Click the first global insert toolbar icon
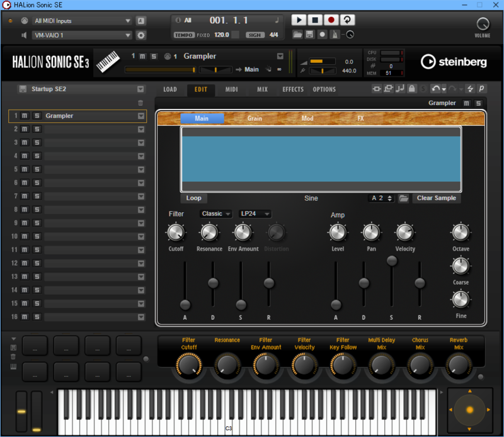The height and width of the screenshot is (437, 504). tap(377, 88)
